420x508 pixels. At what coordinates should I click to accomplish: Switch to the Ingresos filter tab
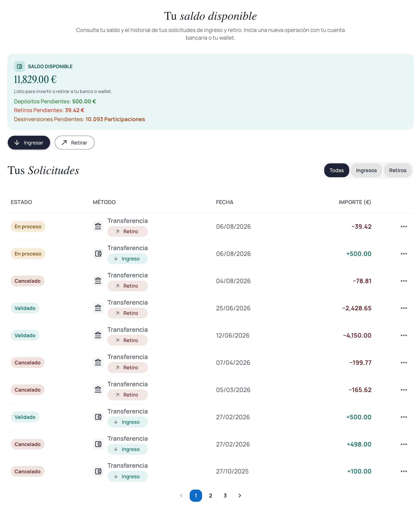(366, 170)
